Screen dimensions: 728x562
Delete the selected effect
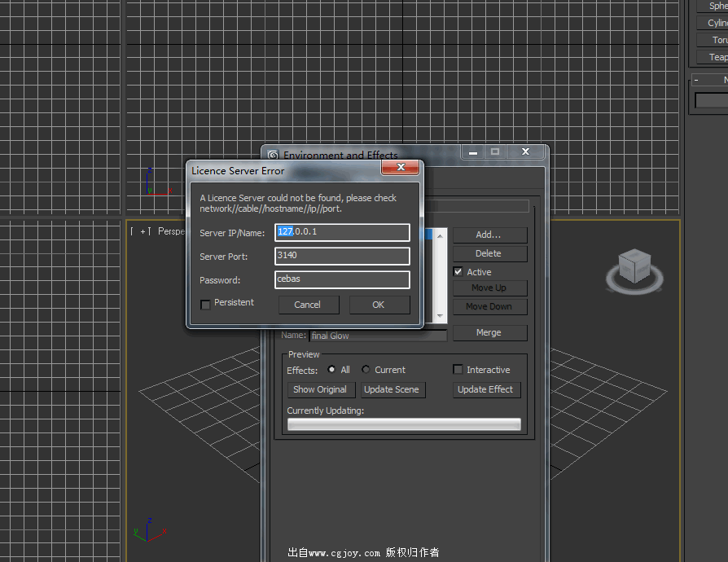(490, 253)
